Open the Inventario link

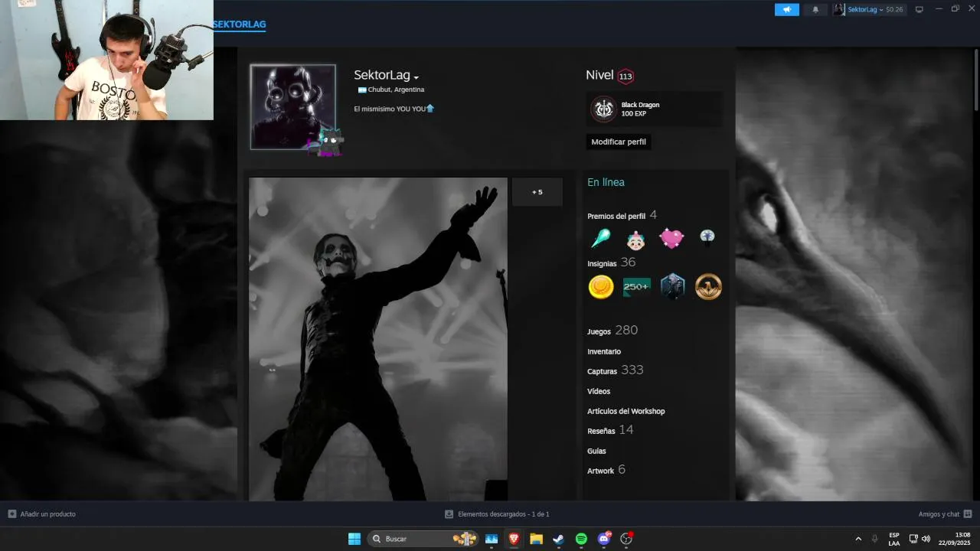[x=604, y=351]
